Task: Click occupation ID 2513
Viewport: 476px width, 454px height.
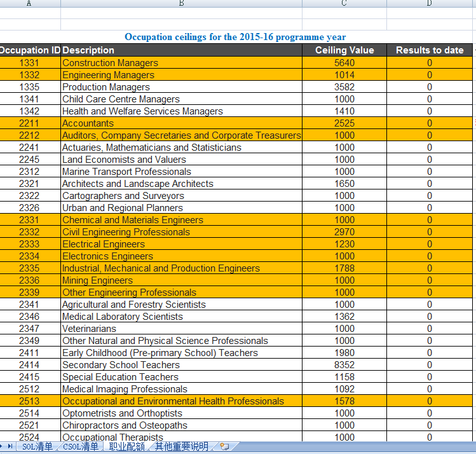Action: coord(29,401)
